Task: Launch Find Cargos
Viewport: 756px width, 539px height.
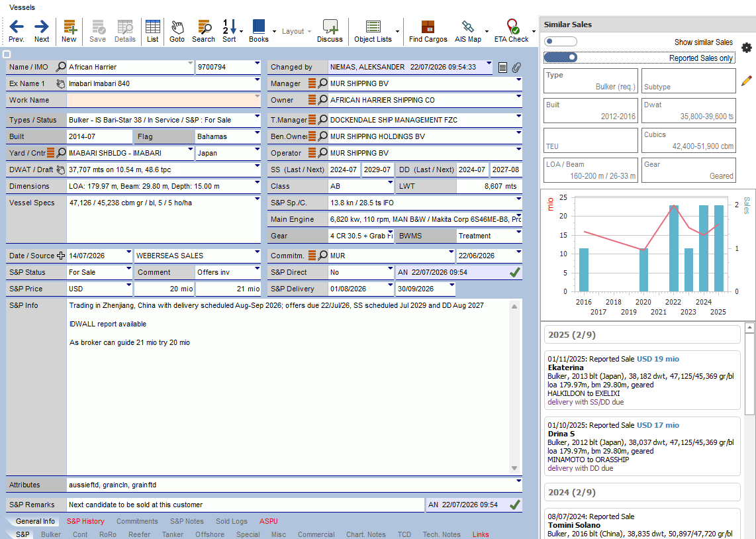Action: 428,31
